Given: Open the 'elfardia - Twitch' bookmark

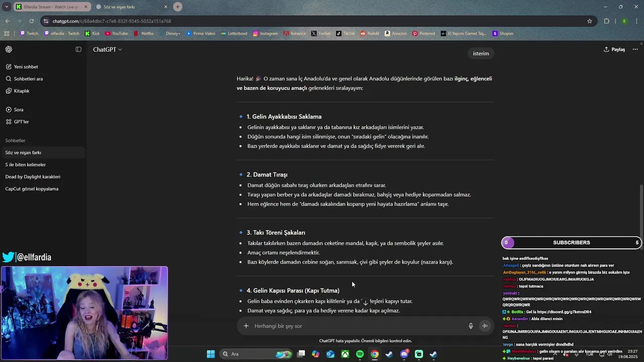Looking at the screenshot, I should (x=62, y=34).
